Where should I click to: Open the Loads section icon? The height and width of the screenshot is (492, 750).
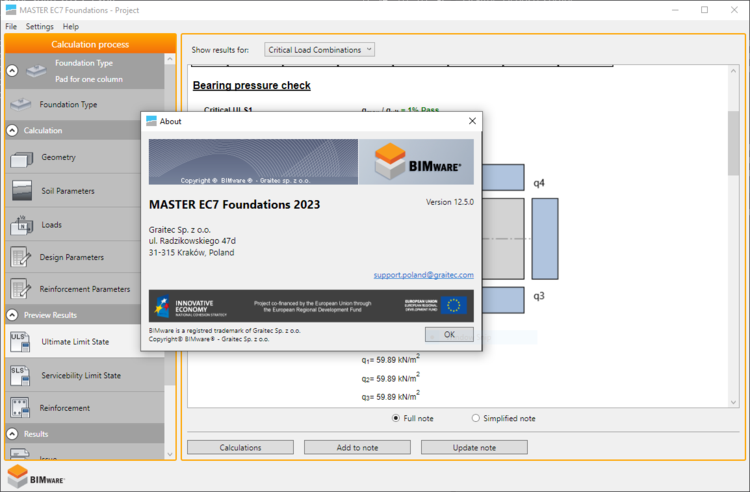click(x=21, y=225)
